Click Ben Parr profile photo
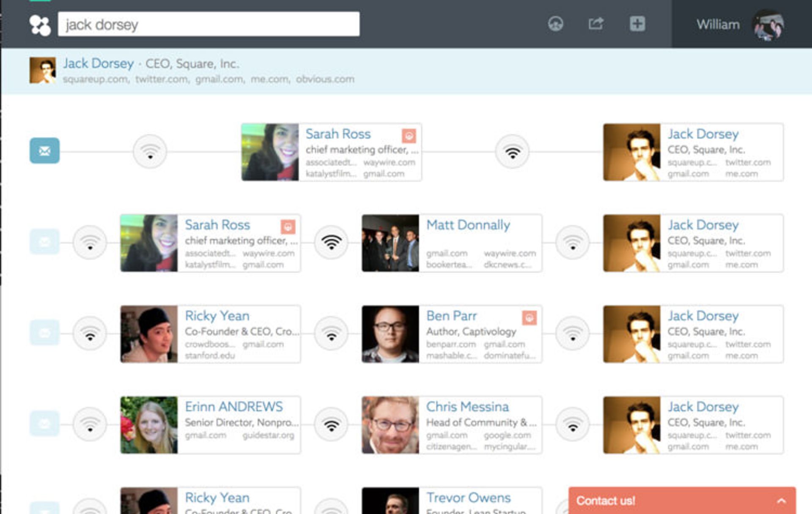This screenshot has width=812, height=514. [390, 334]
